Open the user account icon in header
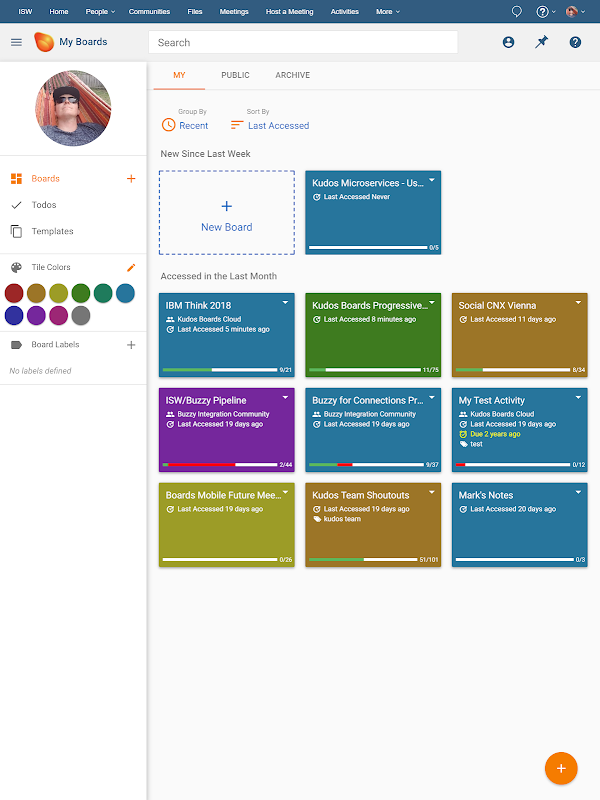This screenshot has height=800, width=600. 508,42
